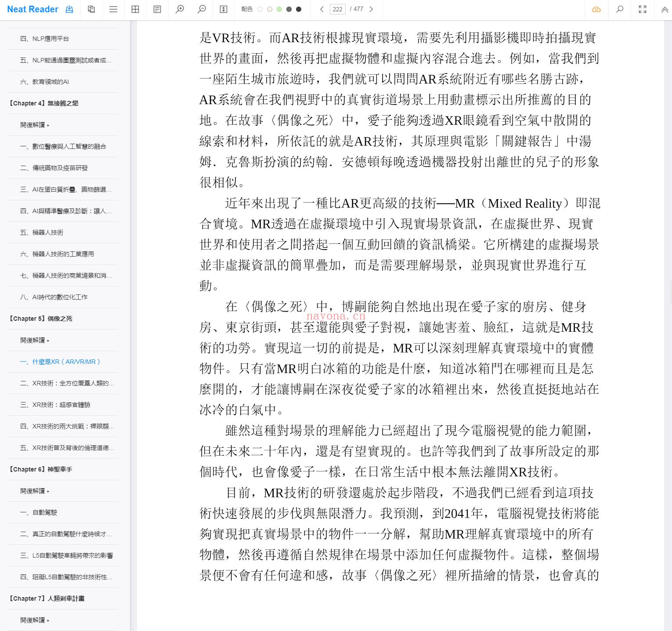The image size is (672, 631).
Task: Open the grid layout view icon
Action: point(135,9)
